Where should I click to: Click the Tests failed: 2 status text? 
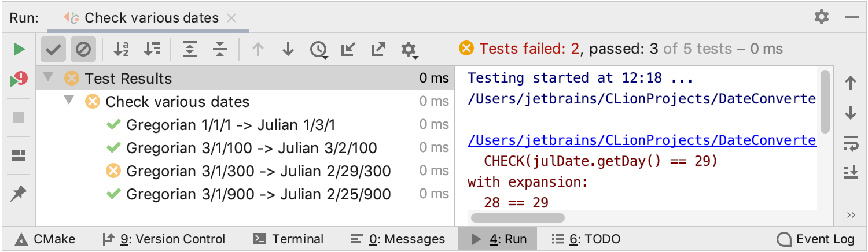529,49
